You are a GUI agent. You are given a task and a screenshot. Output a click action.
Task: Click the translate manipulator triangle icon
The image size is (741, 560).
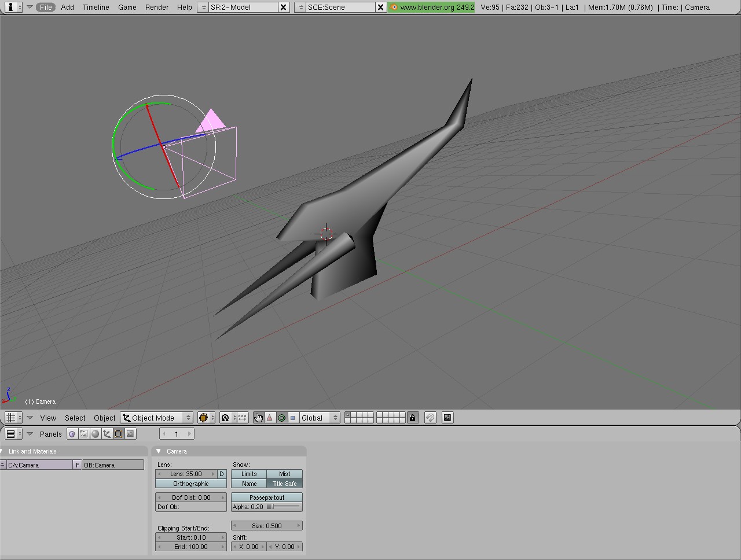(270, 418)
